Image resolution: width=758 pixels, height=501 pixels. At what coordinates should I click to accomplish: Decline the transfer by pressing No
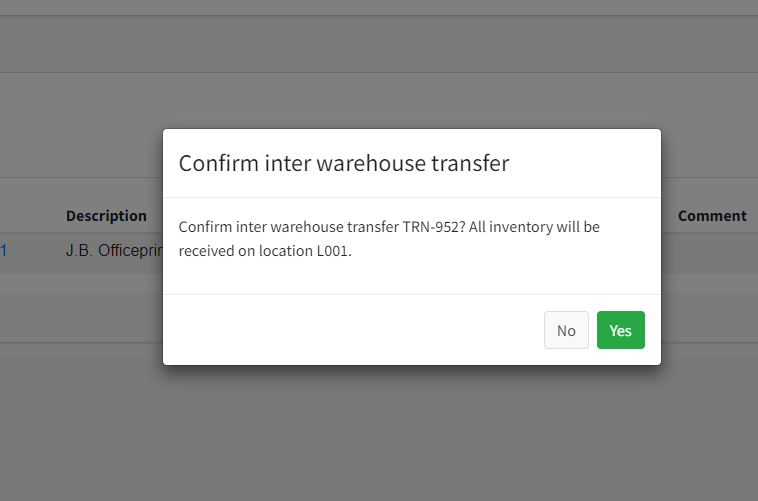coord(566,331)
